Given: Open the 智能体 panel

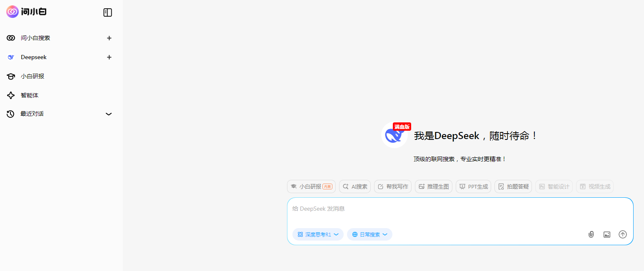Looking at the screenshot, I should tap(29, 95).
